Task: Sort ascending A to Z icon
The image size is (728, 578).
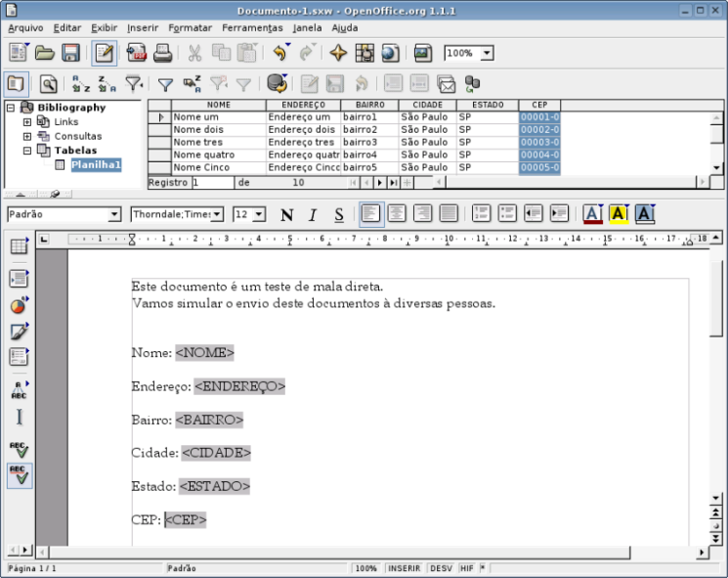Action: coord(81,84)
